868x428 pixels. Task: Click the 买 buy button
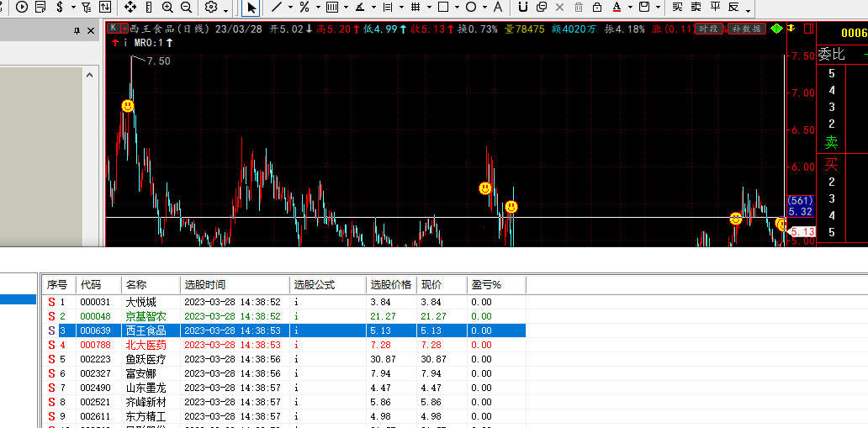[677, 8]
